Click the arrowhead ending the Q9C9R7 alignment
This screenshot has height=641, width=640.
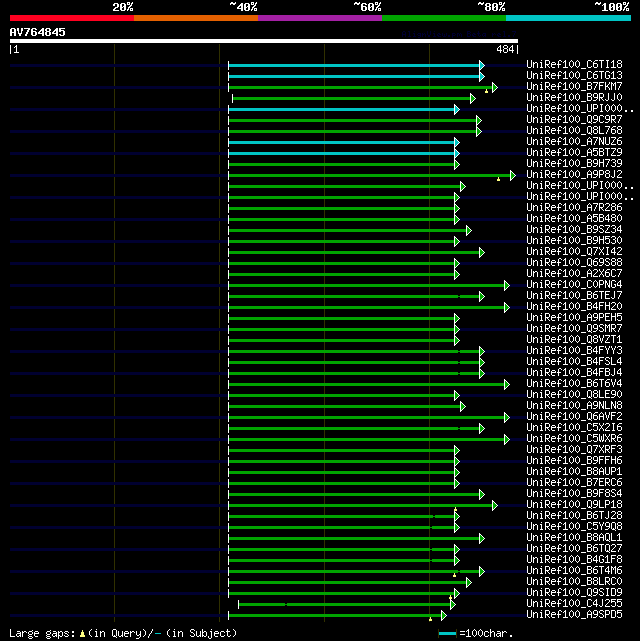479,121
